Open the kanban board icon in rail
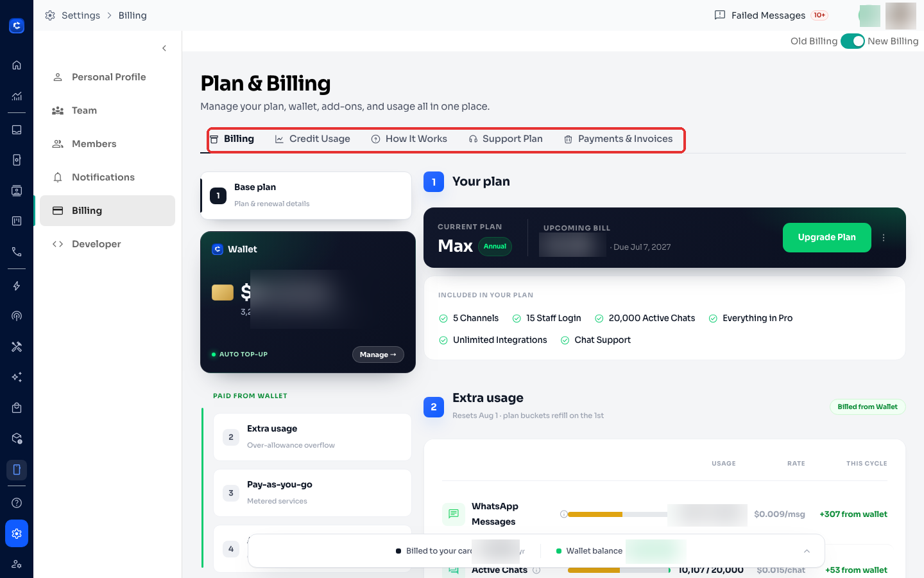The image size is (924, 578). tap(17, 221)
